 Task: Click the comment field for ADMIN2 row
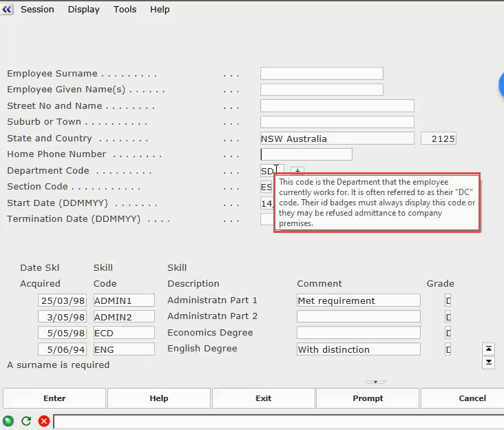pyautogui.click(x=359, y=316)
